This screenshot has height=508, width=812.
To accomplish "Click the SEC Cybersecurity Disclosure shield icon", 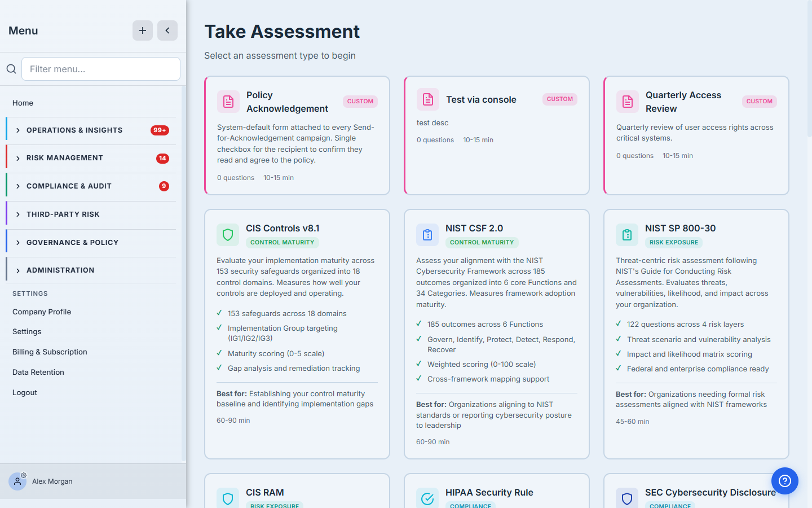I will click(x=627, y=498).
